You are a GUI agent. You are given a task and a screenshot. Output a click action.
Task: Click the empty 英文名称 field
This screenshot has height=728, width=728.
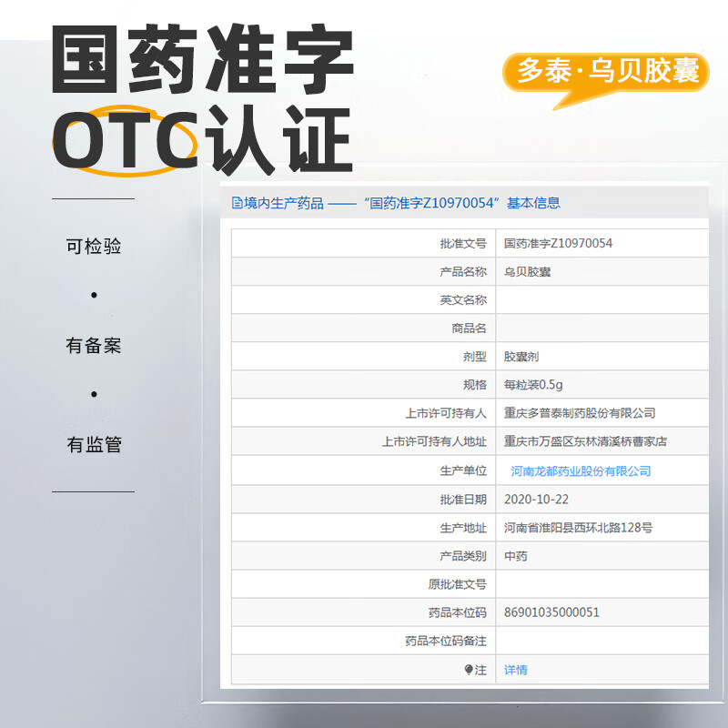point(591,299)
